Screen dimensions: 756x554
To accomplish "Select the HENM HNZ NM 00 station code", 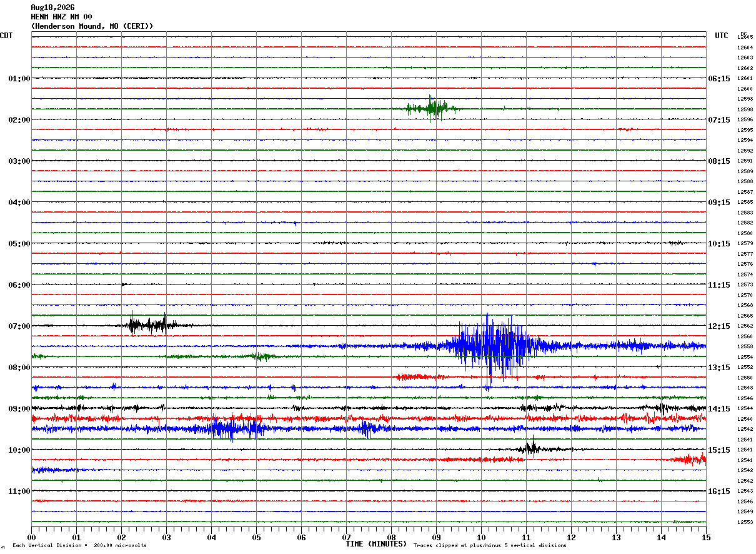I will [61, 17].
